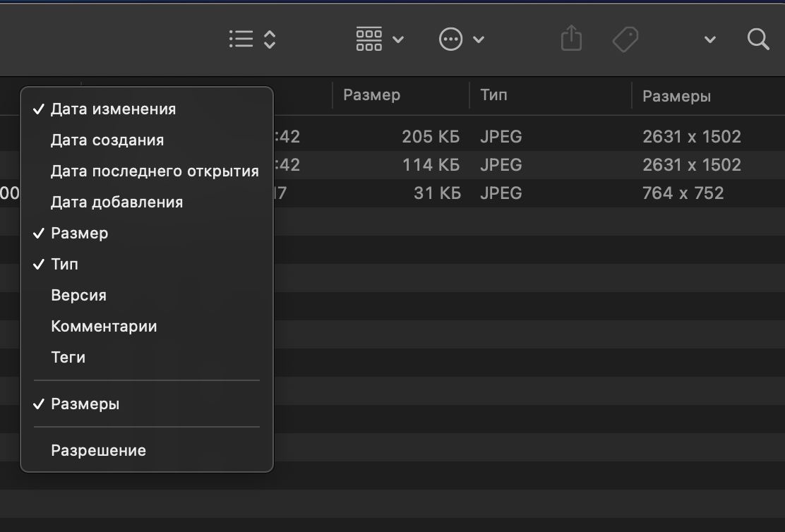785x532 pixels.
Task: Click the tag icon in toolbar
Action: pyautogui.click(x=625, y=40)
